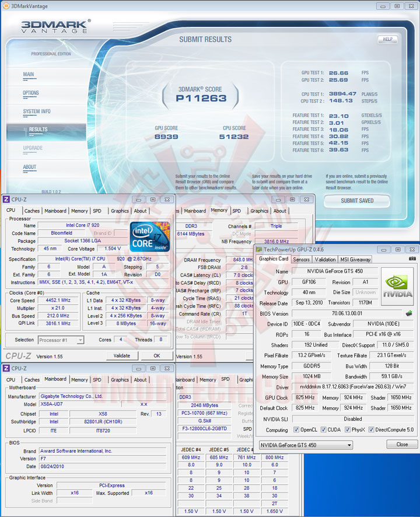420x517 pixels.
Task: Toggle the CUDA checkbox in GPU-Z
Action: [323, 429]
